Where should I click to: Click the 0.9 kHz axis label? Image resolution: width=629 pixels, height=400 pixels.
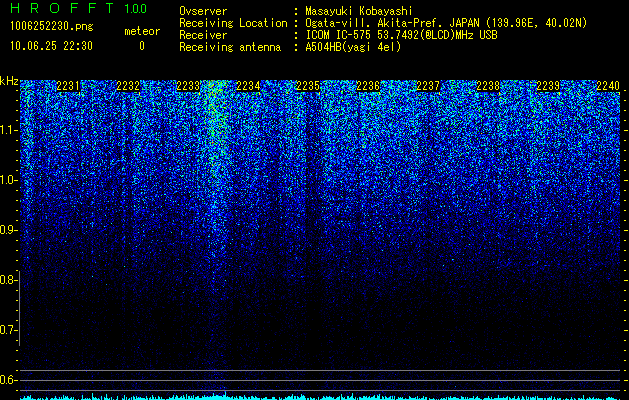pyautogui.click(x=7, y=230)
